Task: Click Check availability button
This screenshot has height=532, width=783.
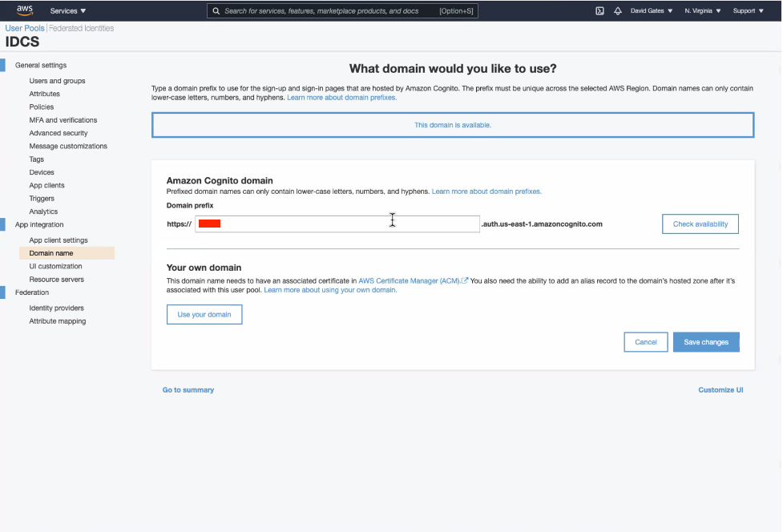Action: [x=700, y=224]
